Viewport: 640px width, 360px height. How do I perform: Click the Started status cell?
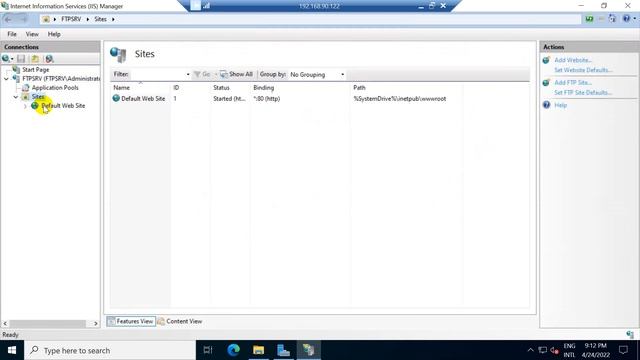point(229,99)
